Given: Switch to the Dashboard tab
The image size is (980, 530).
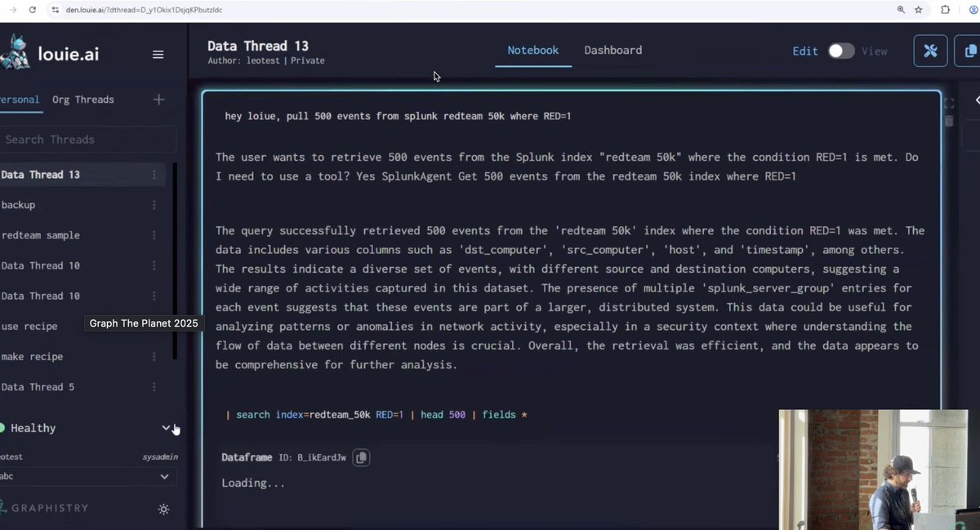Looking at the screenshot, I should [613, 50].
